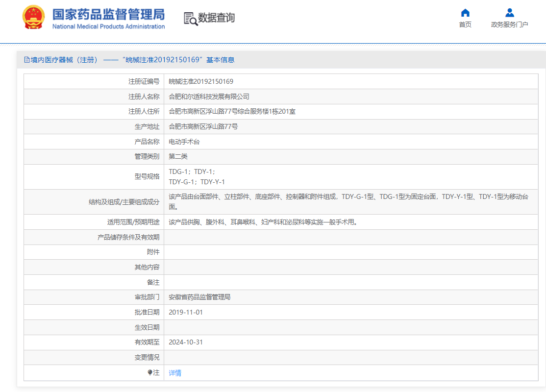
Task: Open the 数据查询 search icon
Action: pyautogui.click(x=191, y=19)
